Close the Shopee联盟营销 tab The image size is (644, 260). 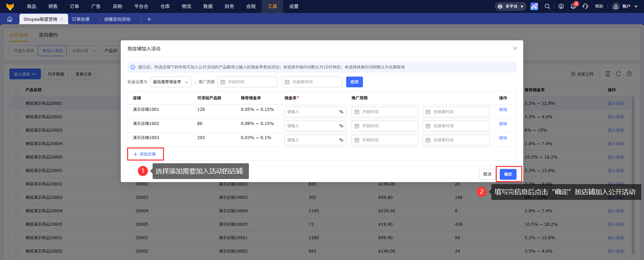point(62,19)
